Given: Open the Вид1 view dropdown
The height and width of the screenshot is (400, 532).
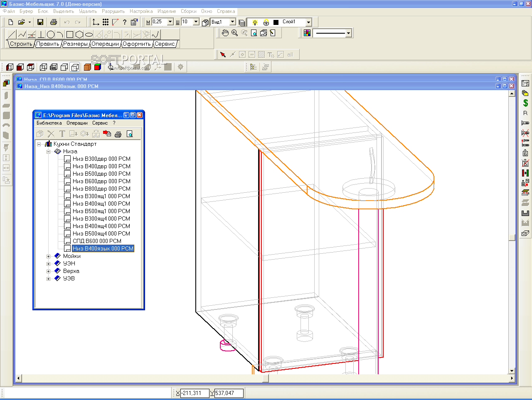Looking at the screenshot, I should click(x=233, y=22).
